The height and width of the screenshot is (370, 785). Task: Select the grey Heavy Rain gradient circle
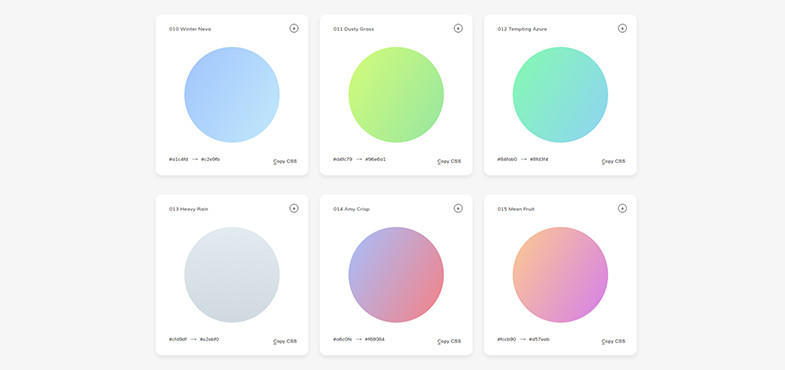pyautogui.click(x=232, y=274)
